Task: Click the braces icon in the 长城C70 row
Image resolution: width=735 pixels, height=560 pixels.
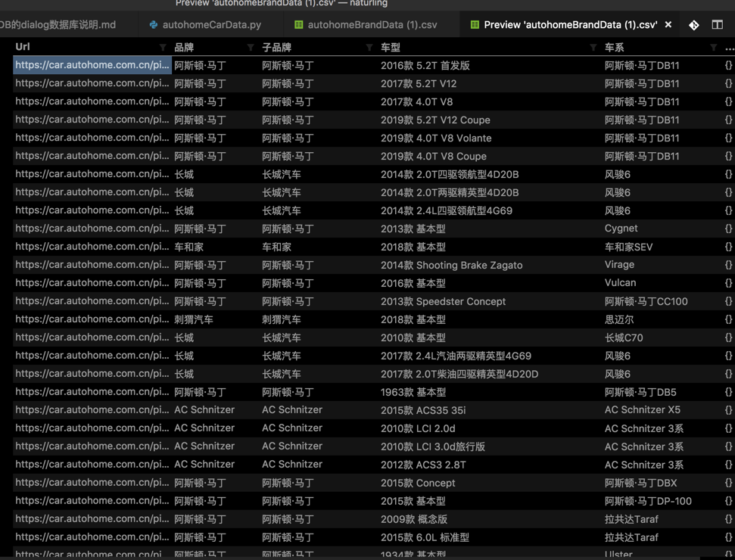Action: click(x=728, y=338)
